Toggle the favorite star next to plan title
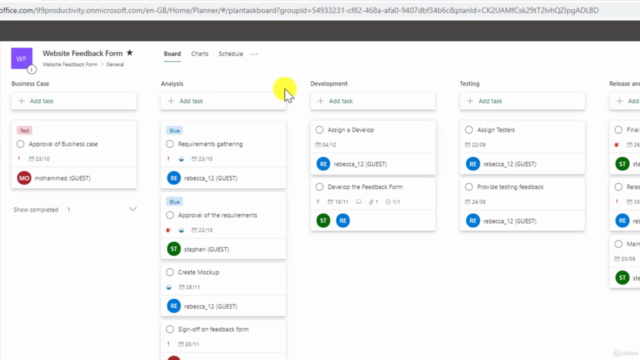The image size is (640, 360). click(130, 53)
